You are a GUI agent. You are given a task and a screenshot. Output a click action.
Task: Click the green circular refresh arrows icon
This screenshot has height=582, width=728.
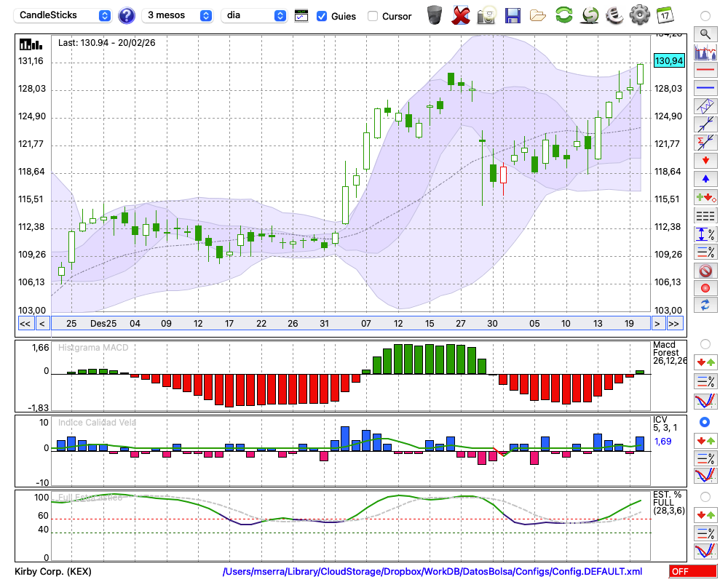pyautogui.click(x=563, y=15)
